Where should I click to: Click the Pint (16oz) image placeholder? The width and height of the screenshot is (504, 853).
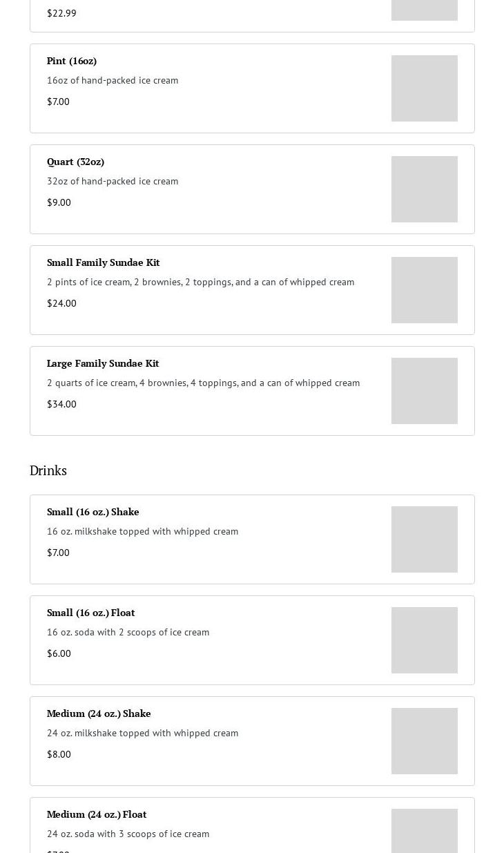(x=424, y=88)
